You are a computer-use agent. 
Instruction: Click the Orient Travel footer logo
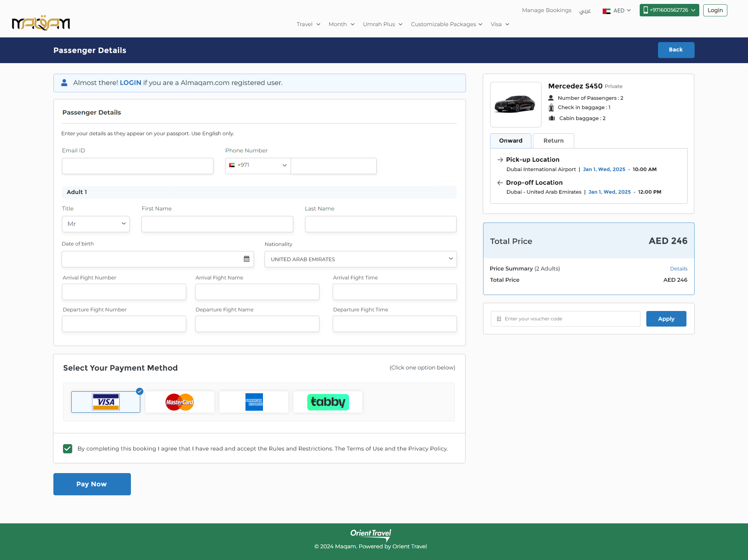(370, 534)
